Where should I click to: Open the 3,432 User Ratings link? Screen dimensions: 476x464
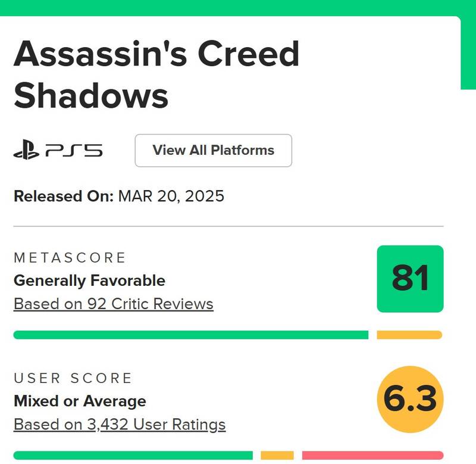(120, 425)
